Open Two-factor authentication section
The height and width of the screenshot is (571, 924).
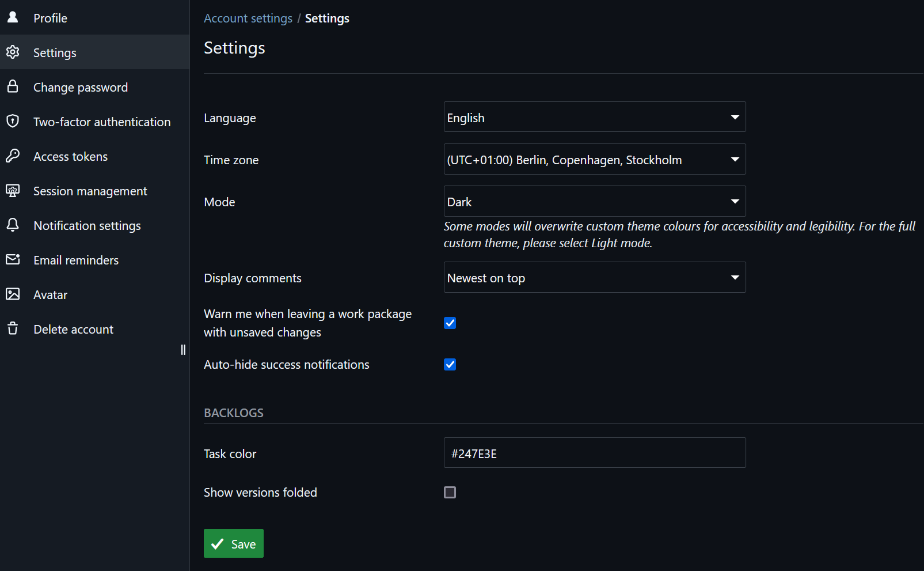94,121
